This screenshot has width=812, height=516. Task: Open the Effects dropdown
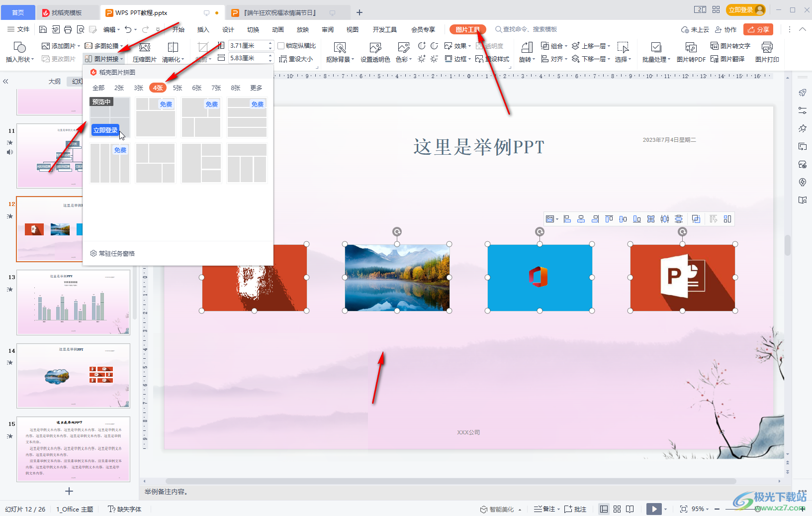click(x=457, y=46)
